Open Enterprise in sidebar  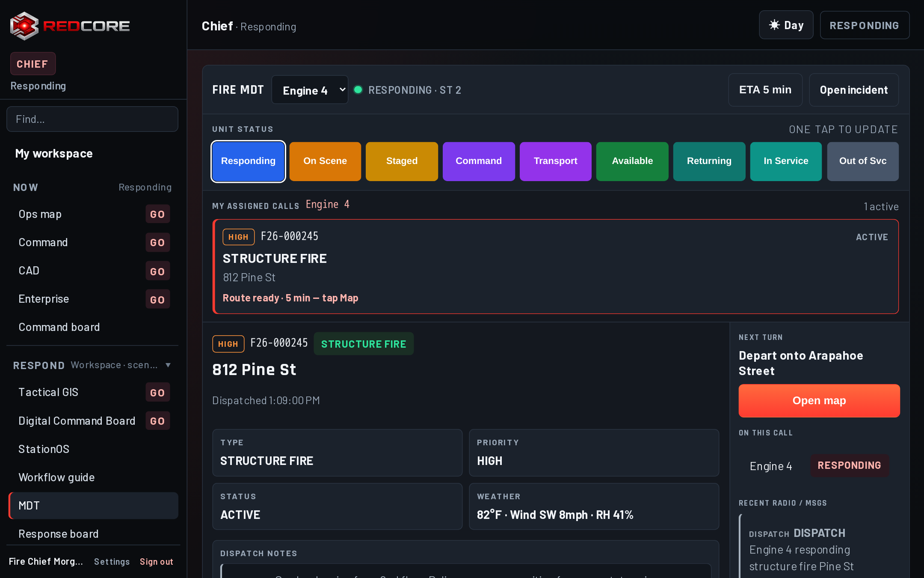coord(44,299)
